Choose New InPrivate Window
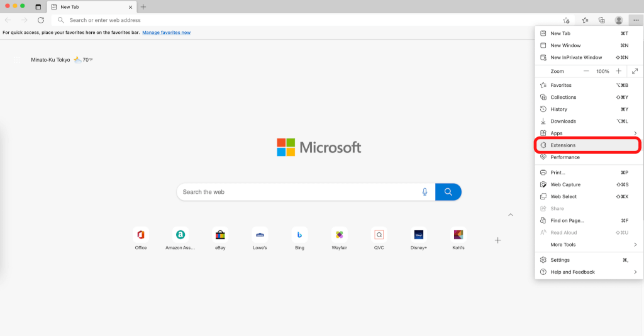The width and height of the screenshot is (644, 336). (x=589, y=57)
